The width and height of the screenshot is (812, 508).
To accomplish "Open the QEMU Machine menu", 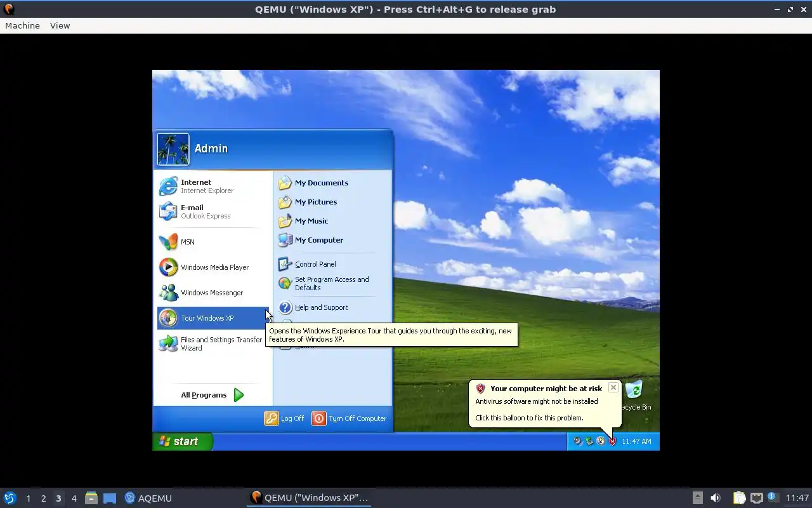I will tap(22, 25).
